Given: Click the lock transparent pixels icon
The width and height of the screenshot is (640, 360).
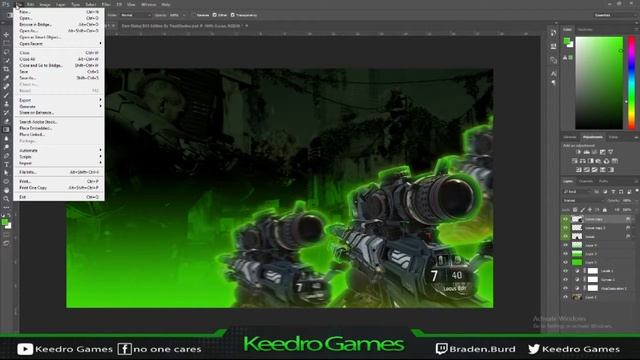Looking at the screenshot, I should tap(575, 210).
